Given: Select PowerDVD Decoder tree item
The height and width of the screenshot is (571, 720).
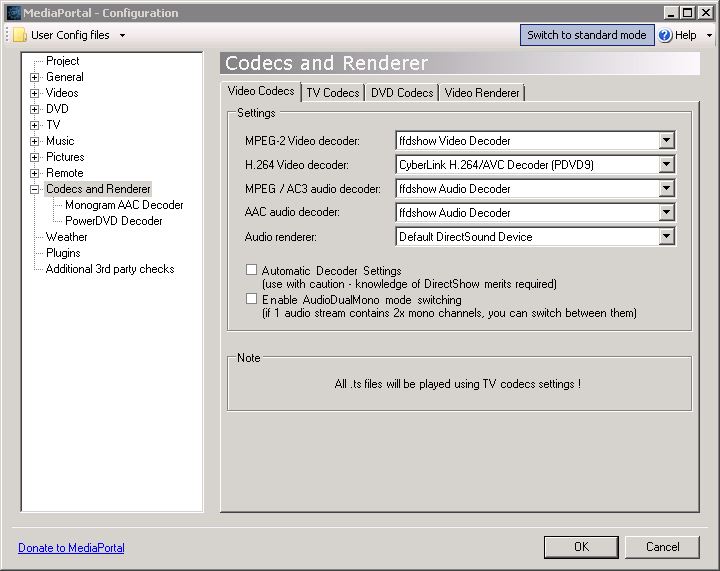Looking at the screenshot, I should pyautogui.click(x=114, y=221).
